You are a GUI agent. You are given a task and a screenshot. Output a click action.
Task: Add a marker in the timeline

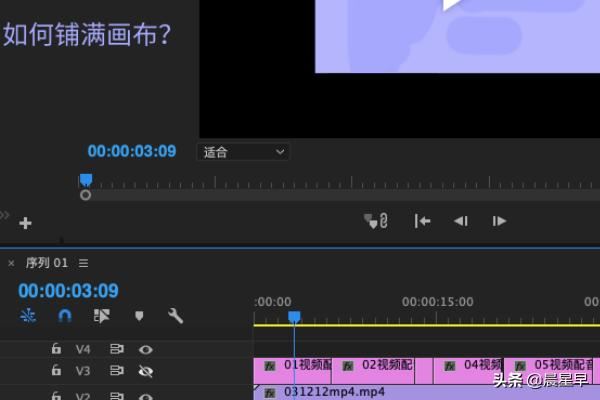pos(139,316)
